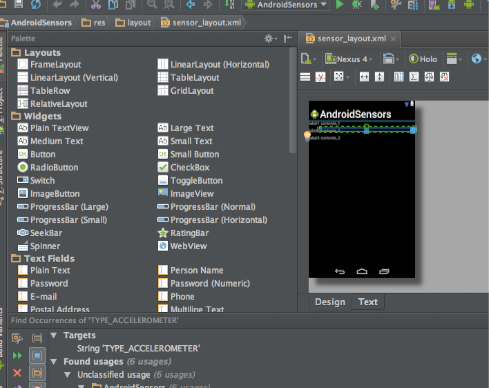Image resolution: width=489 pixels, height=388 pixels.
Task: Click the res folder breadcrumb
Action: tap(94, 23)
